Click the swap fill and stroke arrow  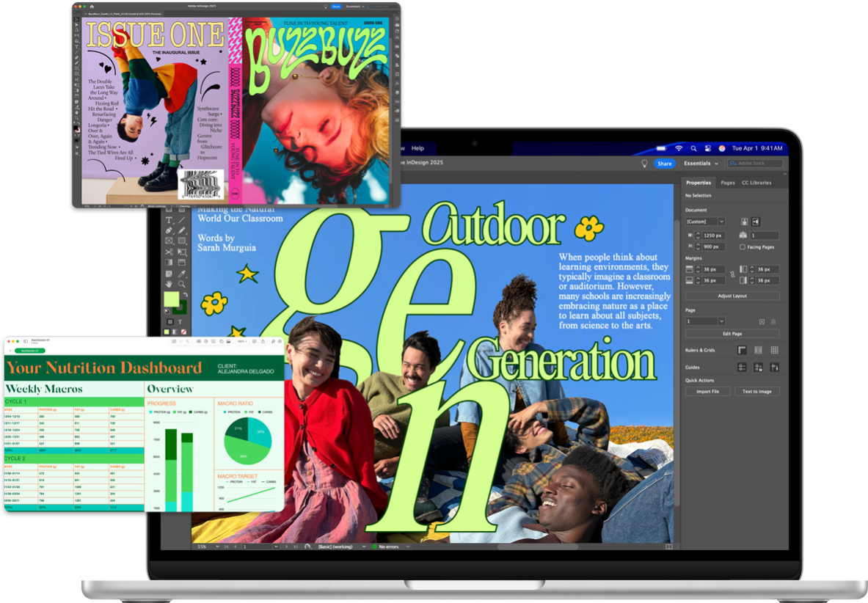click(x=186, y=295)
